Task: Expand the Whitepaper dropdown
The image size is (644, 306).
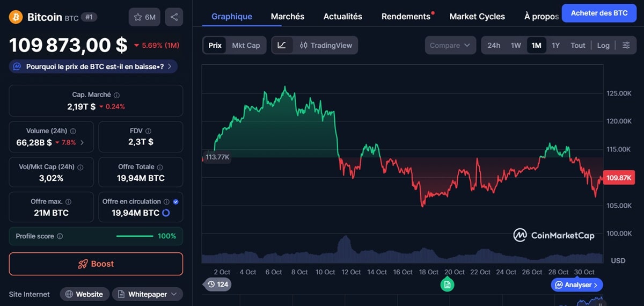Action: pyautogui.click(x=148, y=294)
